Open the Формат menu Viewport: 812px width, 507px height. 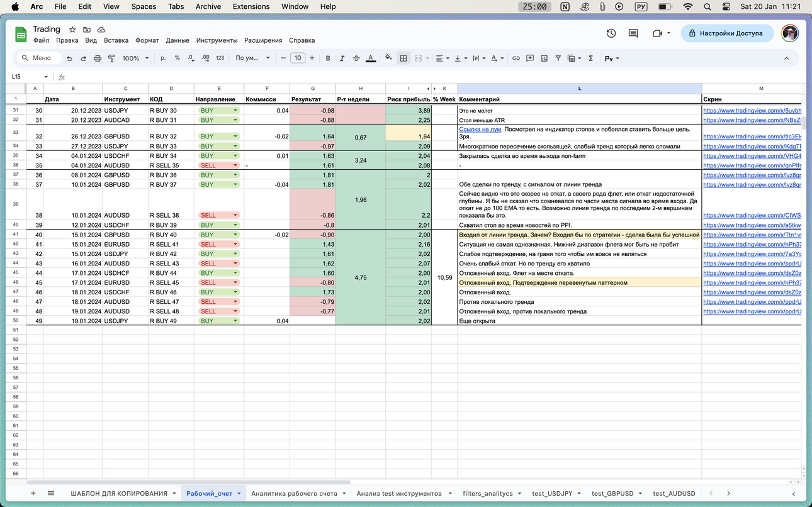(x=147, y=40)
